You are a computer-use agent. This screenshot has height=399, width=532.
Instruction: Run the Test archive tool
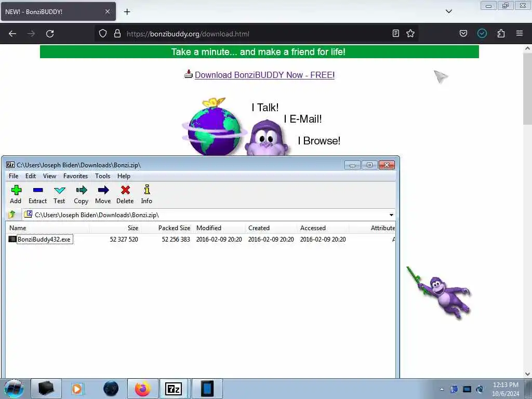click(59, 194)
